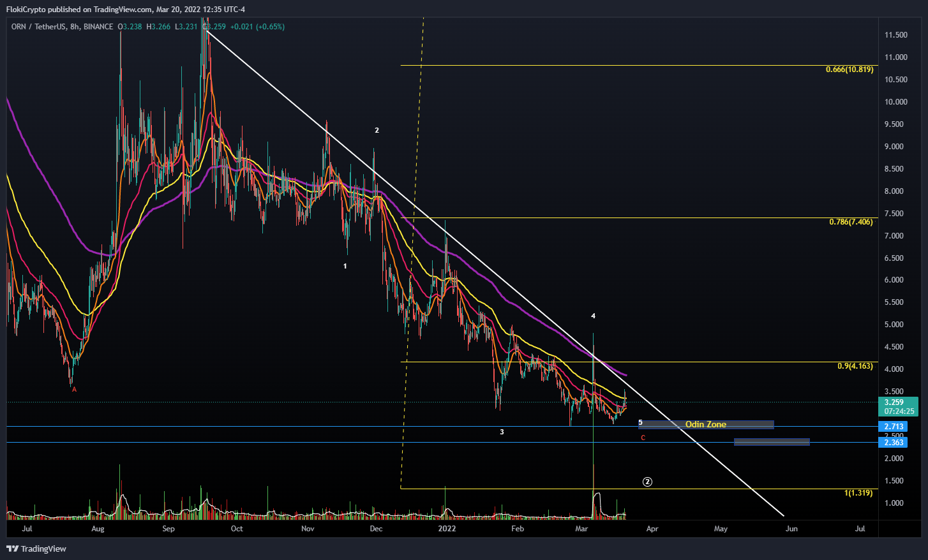This screenshot has height=560, width=928.
Task: Click the circled 2 wave label
Action: [x=647, y=482]
